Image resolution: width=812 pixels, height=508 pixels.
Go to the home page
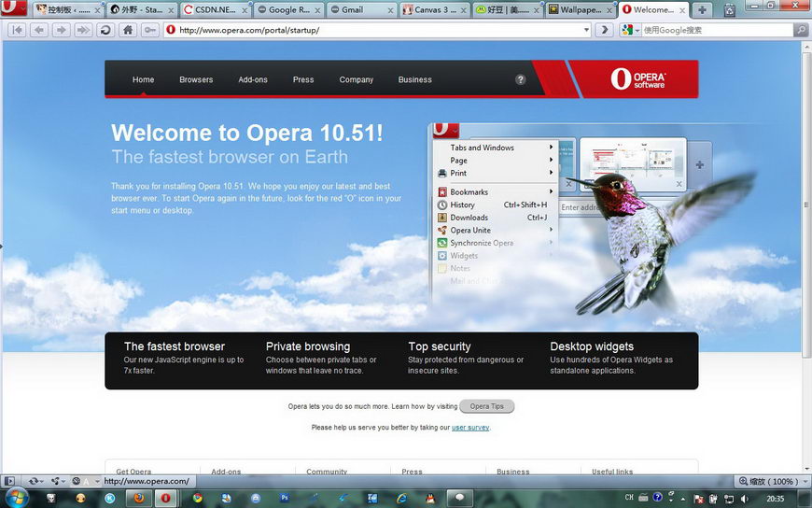click(x=128, y=30)
